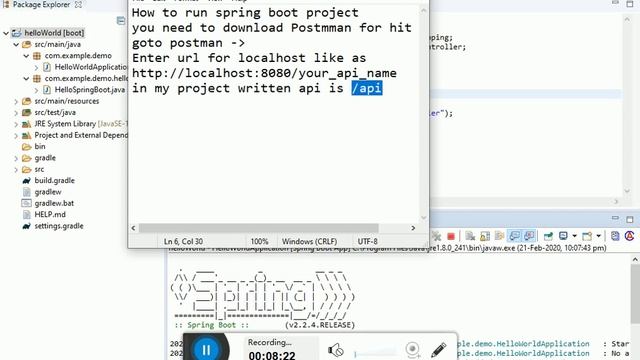640x360 pixels.
Task: Click the Package Explorer collapse all icon
Action: tap(121, 20)
